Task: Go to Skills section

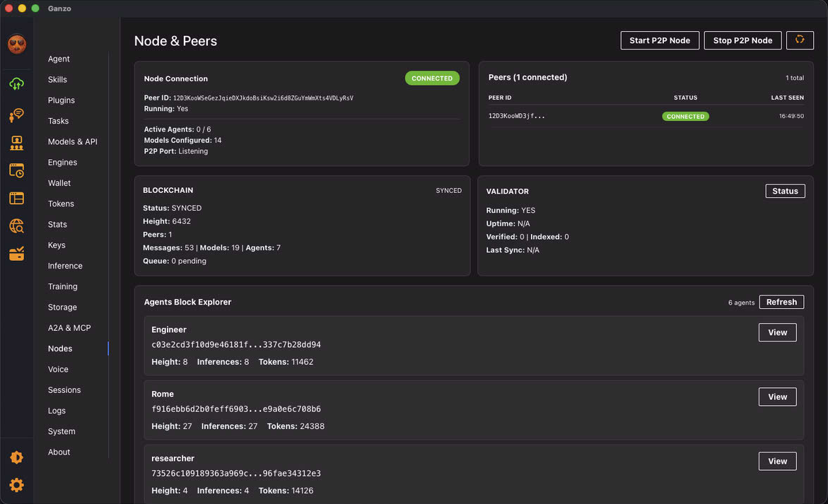Action: [x=57, y=80]
